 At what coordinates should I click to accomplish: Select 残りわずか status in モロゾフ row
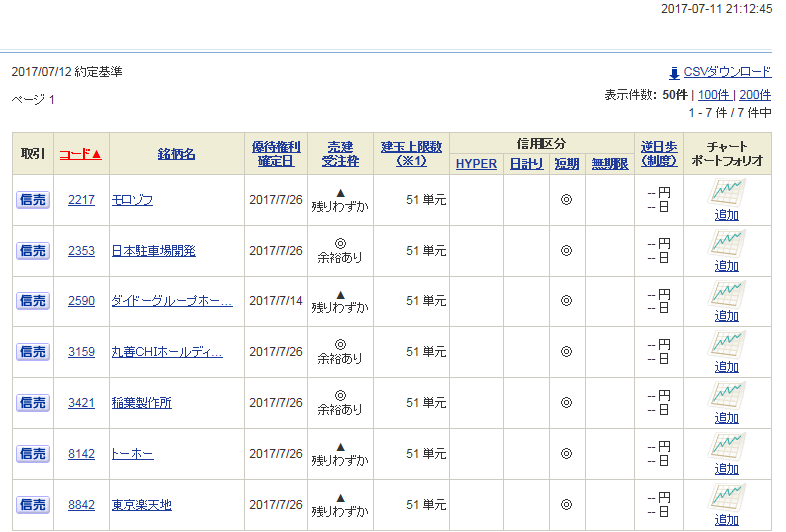tap(340, 206)
